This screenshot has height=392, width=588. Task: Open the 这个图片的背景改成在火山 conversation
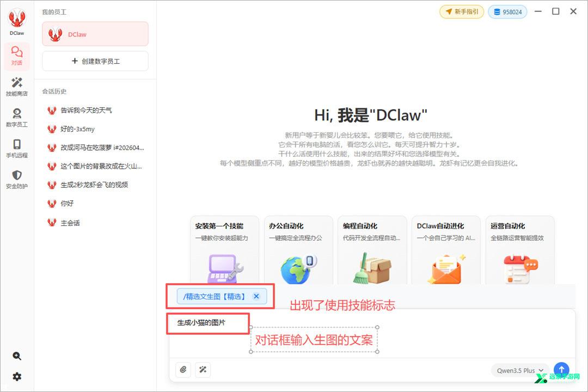95,166
